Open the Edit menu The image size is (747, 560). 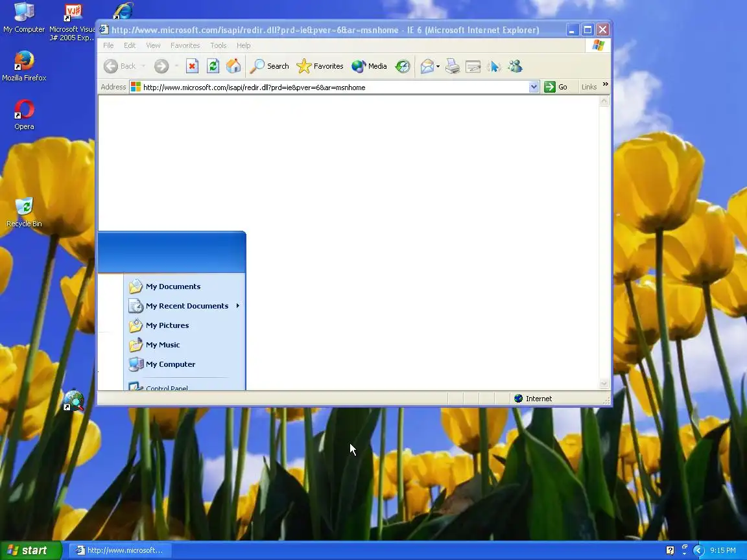[x=130, y=46]
